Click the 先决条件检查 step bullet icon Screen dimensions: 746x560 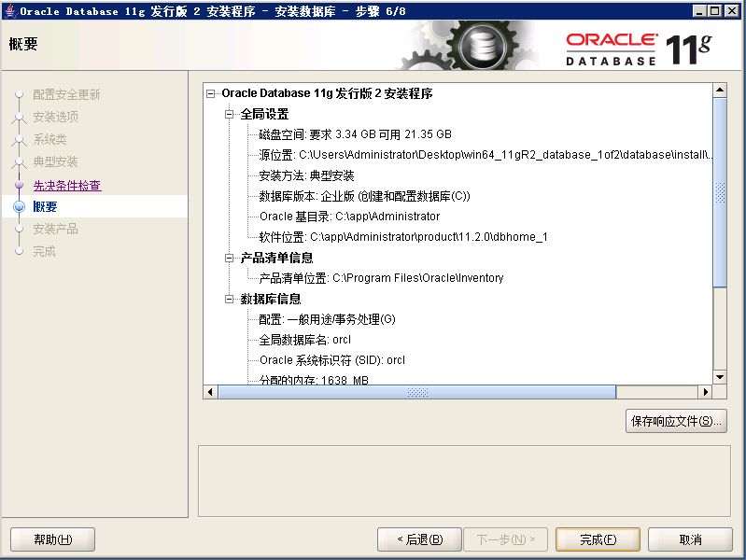tap(19, 185)
